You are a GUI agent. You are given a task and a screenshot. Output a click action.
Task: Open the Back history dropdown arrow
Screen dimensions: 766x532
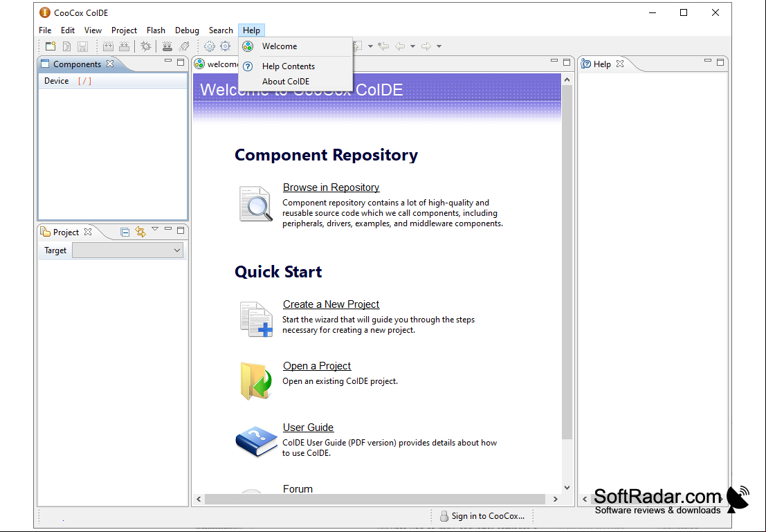tap(413, 46)
